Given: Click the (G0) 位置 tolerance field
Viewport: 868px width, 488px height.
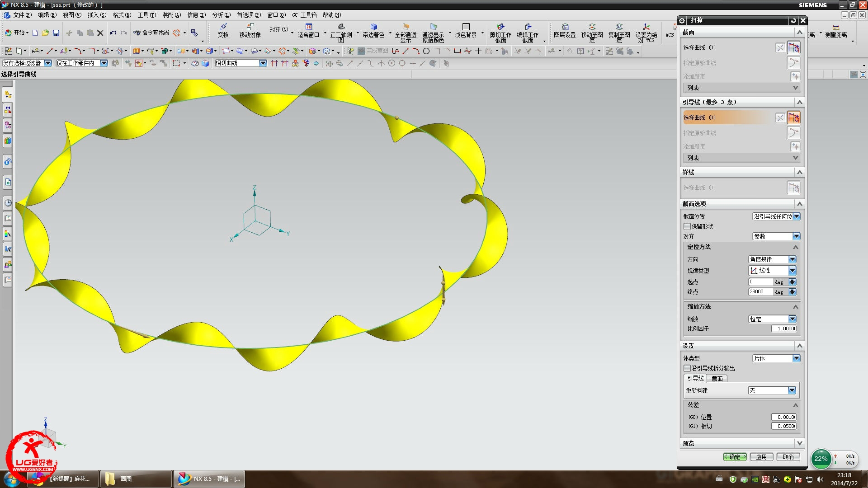Looking at the screenshot, I should pos(784,417).
